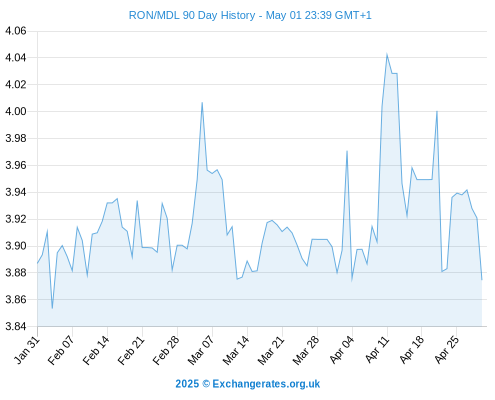Select the Feb 28 x-axis date label
The height and width of the screenshot is (400, 495).
pos(166,350)
